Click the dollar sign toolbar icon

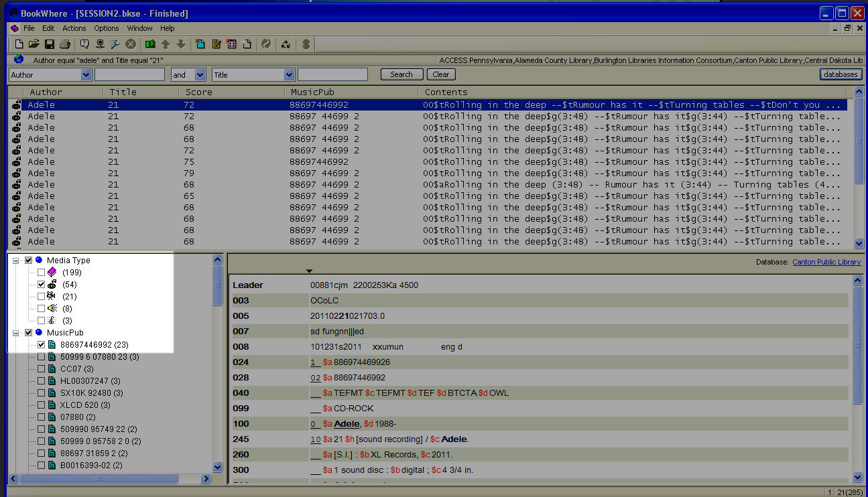click(x=306, y=44)
